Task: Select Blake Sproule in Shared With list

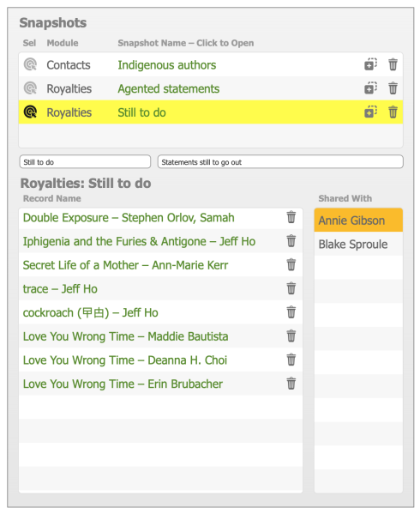Action: [358, 244]
